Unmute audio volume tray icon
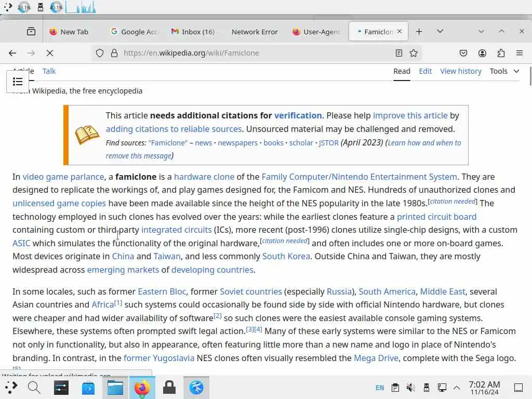This screenshot has width=532, height=399. point(410,388)
